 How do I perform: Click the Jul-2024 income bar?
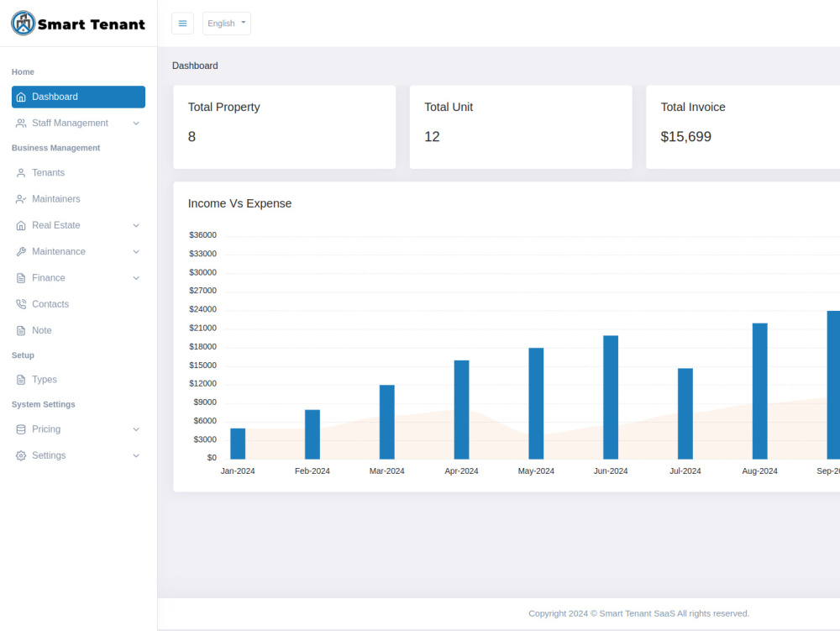(685, 413)
